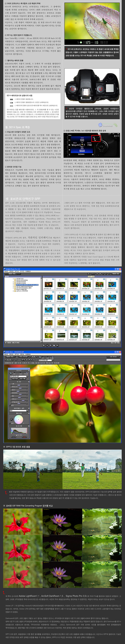Screen dimensions: 125x644
Task: Click last round icon in bottom browser button row
Action: pos(57,345)
